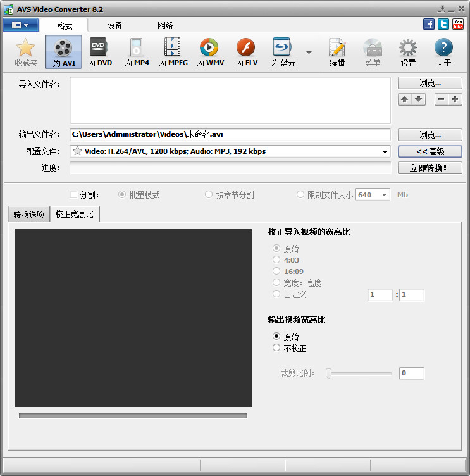
Task: Choose input aspect 16:09 radio button
Action: click(x=276, y=271)
